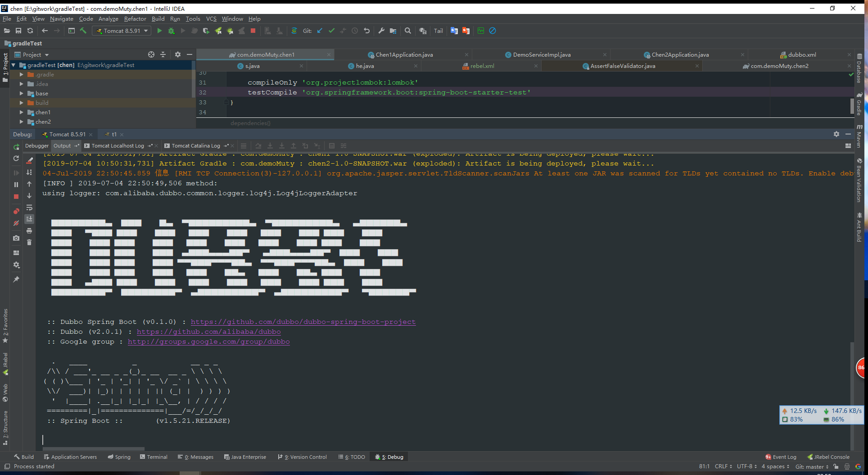Open the Terminal tool window
868x475 pixels.
click(x=153, y=457)
